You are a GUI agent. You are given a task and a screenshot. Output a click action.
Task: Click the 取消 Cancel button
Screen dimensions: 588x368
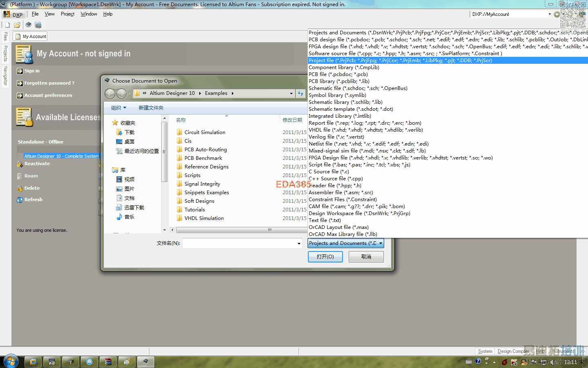[x=366, y=257]
